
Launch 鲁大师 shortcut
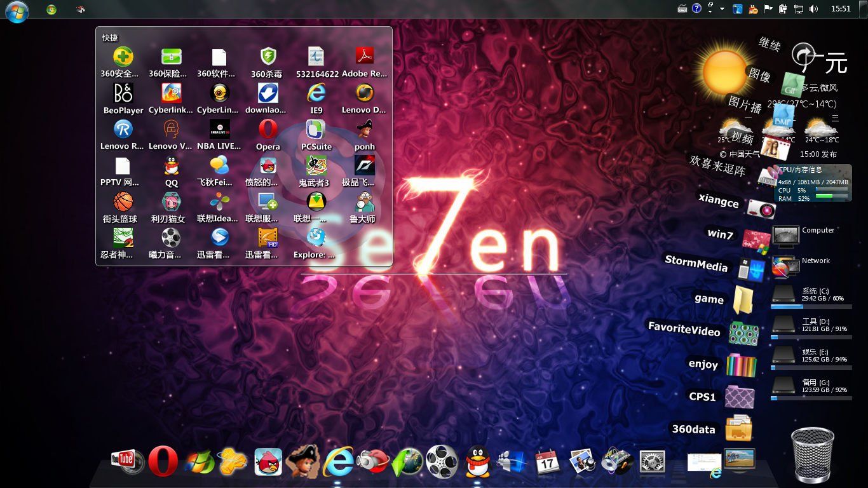[365, 207]
